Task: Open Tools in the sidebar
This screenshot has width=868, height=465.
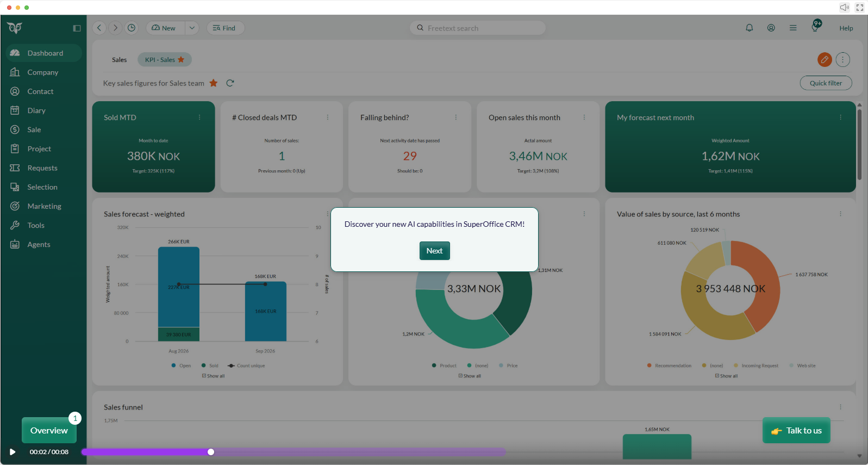Action: pos(43,225)
